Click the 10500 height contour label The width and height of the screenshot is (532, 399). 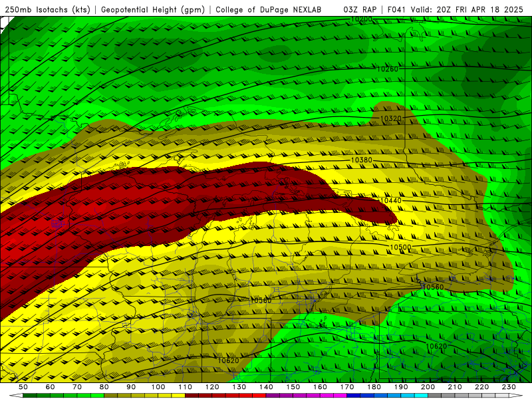400,247
